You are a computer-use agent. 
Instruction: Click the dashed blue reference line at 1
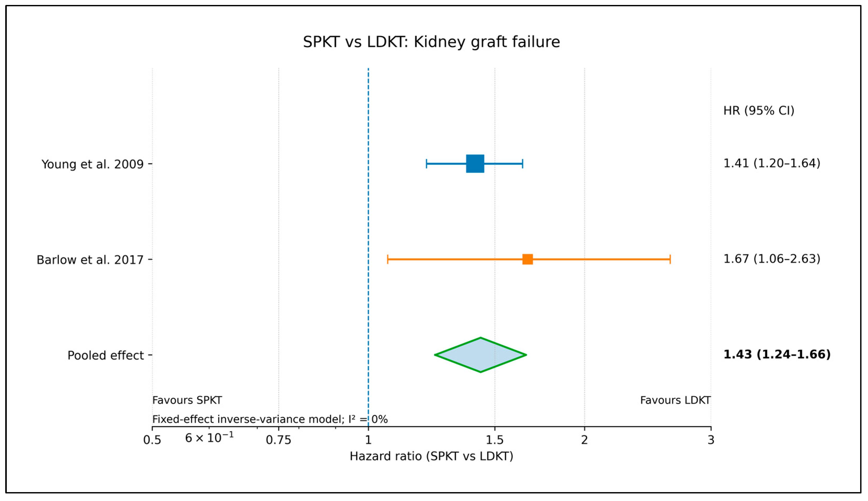pyautogui.click(x=368, y=247)
